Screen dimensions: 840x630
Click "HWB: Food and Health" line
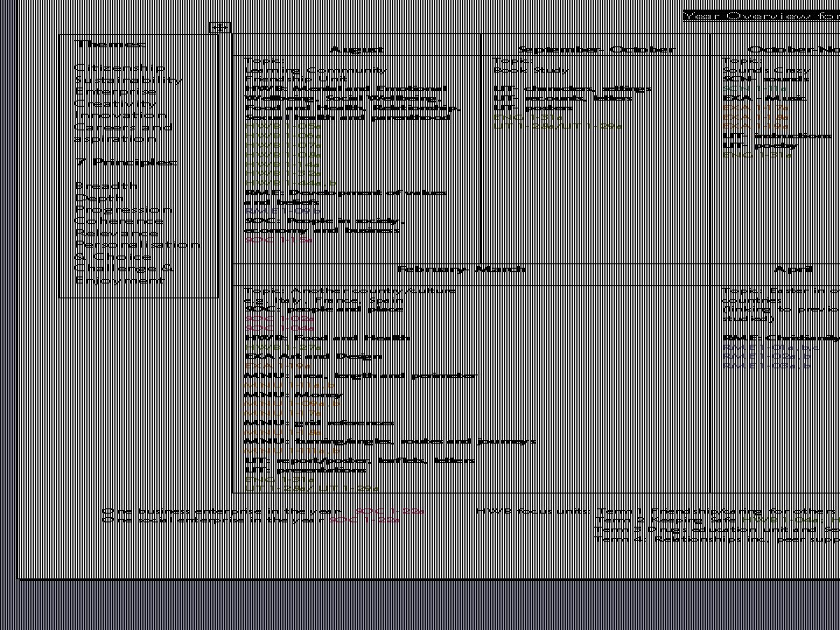point(327,338)
